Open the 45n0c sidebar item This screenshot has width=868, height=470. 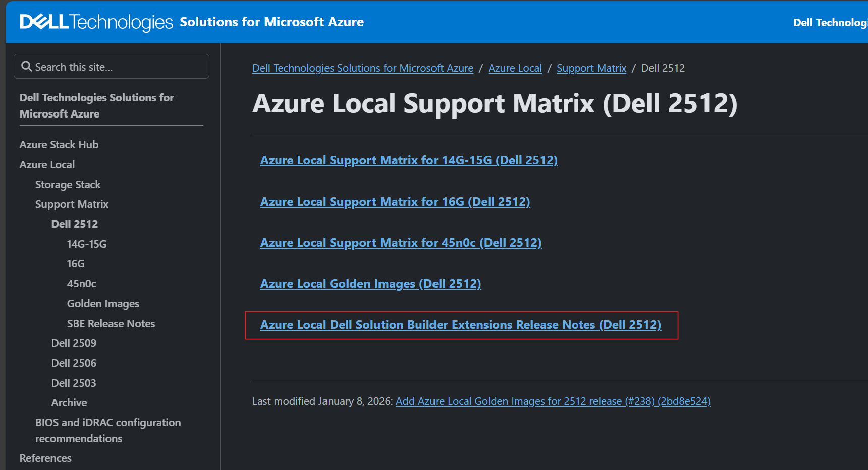click(x=81, y=283)
